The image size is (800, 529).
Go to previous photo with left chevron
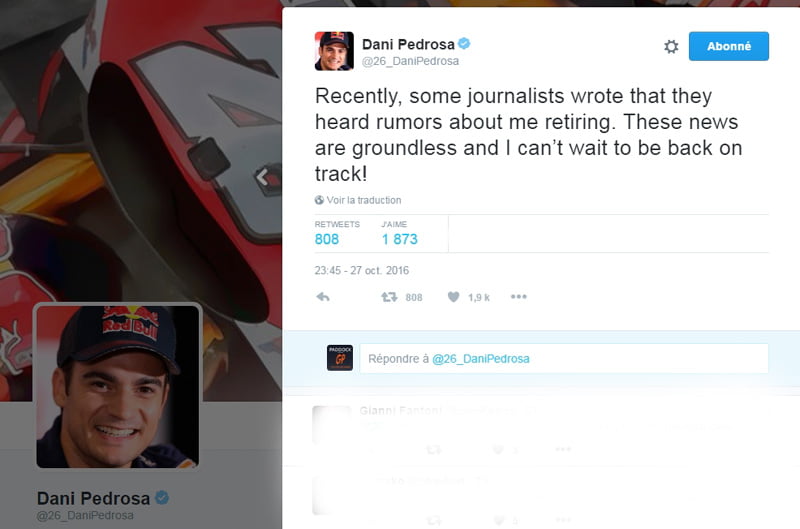[x=263, y=177]
